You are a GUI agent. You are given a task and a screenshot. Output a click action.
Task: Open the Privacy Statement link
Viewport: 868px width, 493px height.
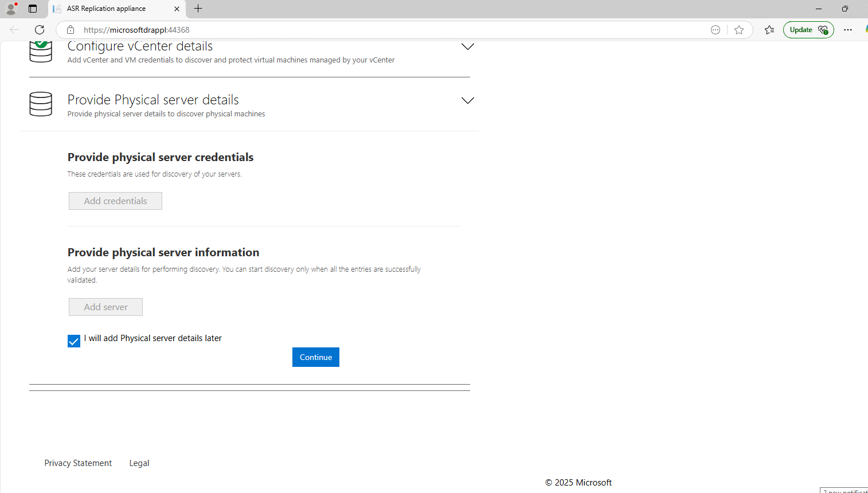click(x=78, y=463)
